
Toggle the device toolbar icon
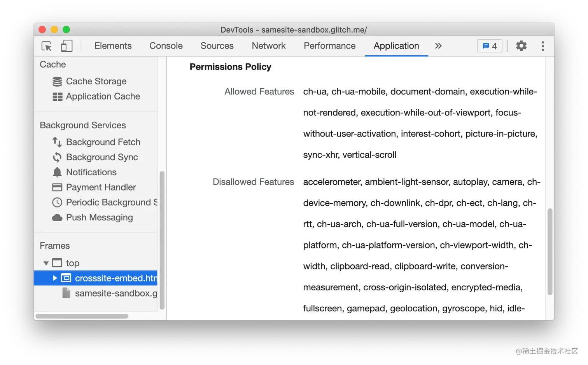67,46
